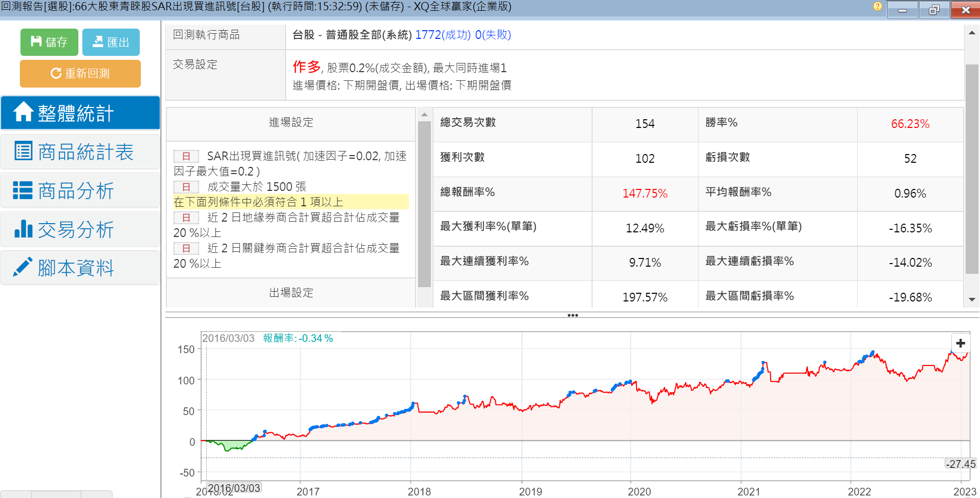Click the export (匯出) button

pyautogui.click(x=111, y=42)
